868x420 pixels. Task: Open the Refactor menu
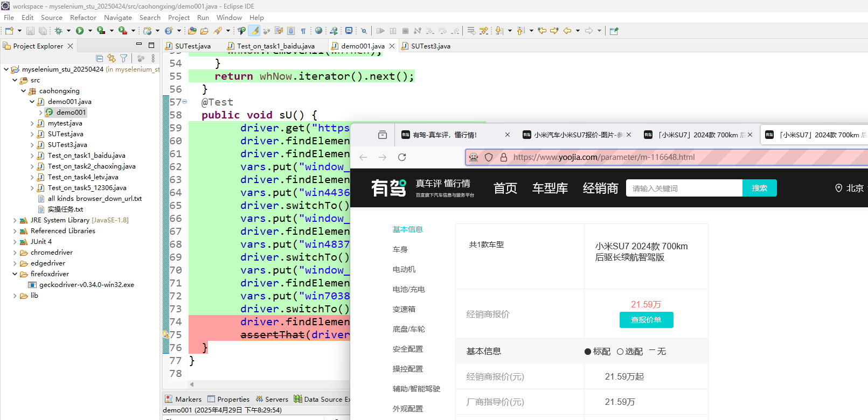[x=83, y=18]
